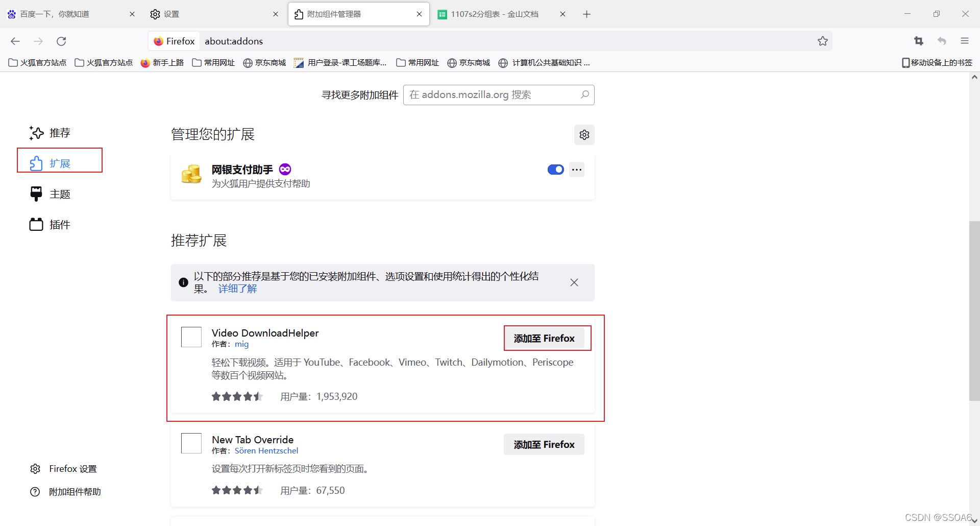Focus the addons.mozilla.org search field
This screenshot has width=980, height=526.
[499, 95]
